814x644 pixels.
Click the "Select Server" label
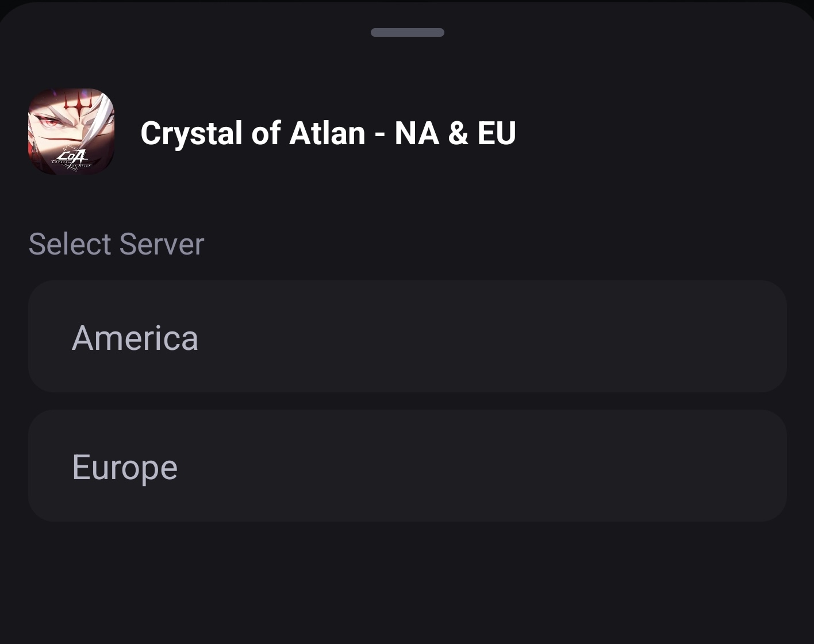pyautogui.click(x=116, y=244)
